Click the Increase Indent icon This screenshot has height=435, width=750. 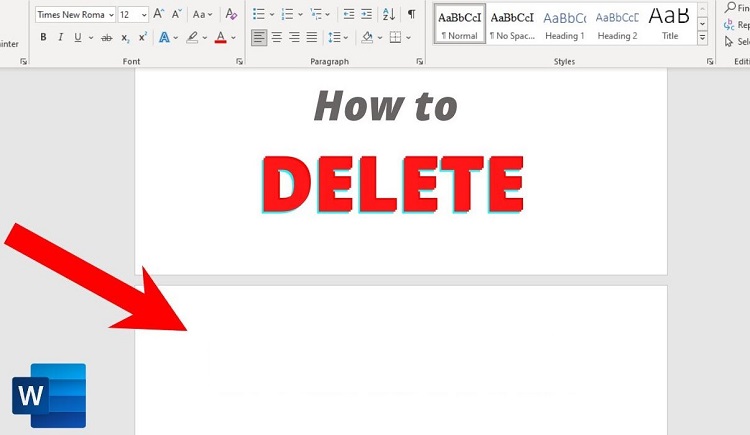[x=366, y=14]
